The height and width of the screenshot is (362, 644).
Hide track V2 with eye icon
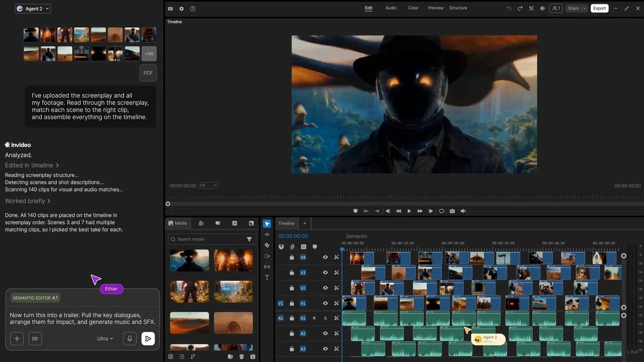coord(325,288)
